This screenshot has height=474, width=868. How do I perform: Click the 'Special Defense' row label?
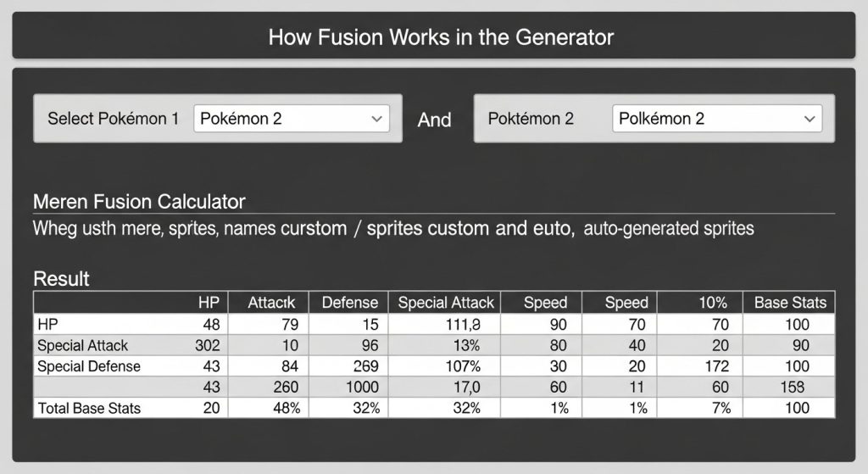tap(88, 366)
